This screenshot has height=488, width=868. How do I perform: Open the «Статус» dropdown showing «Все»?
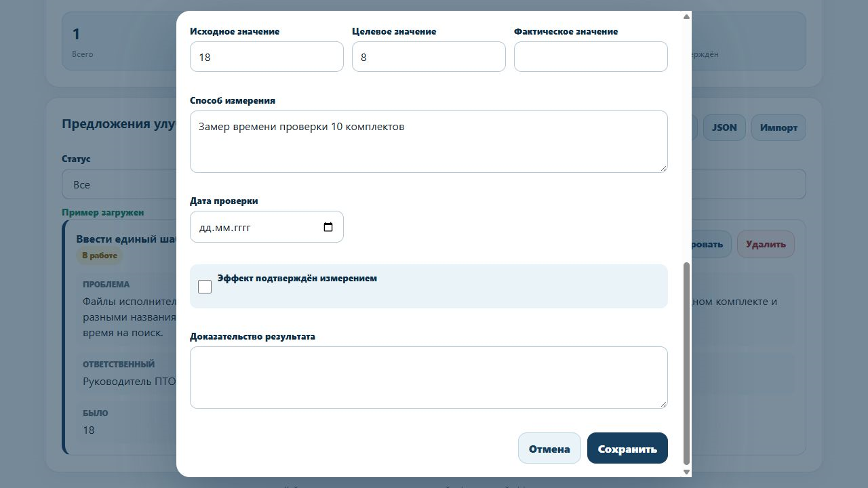(119, 184)
